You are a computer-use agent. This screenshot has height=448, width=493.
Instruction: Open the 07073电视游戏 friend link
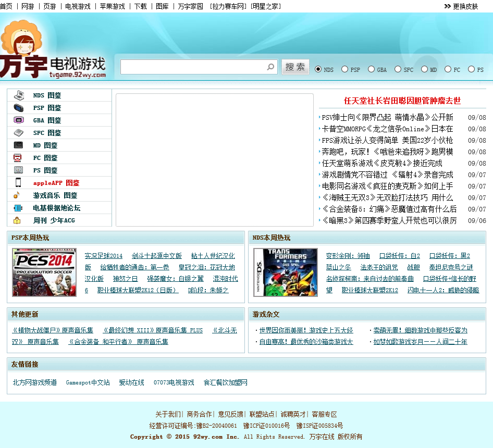pos(174,382)
